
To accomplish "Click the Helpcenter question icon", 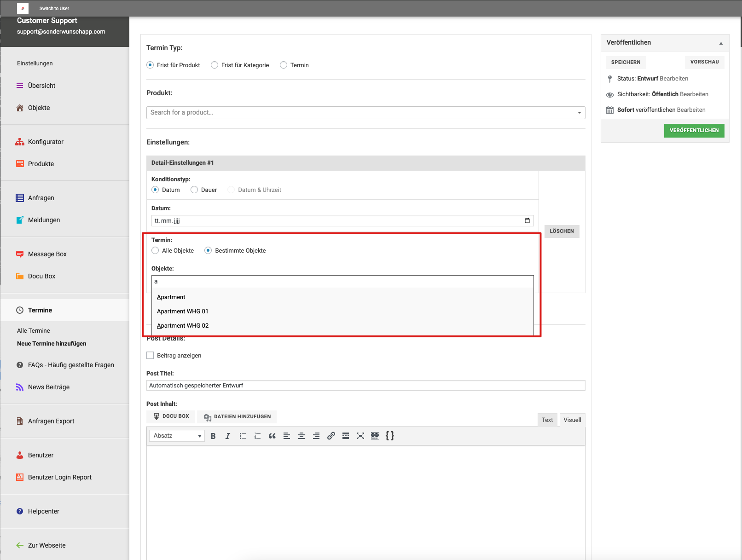I will [20, 511].
